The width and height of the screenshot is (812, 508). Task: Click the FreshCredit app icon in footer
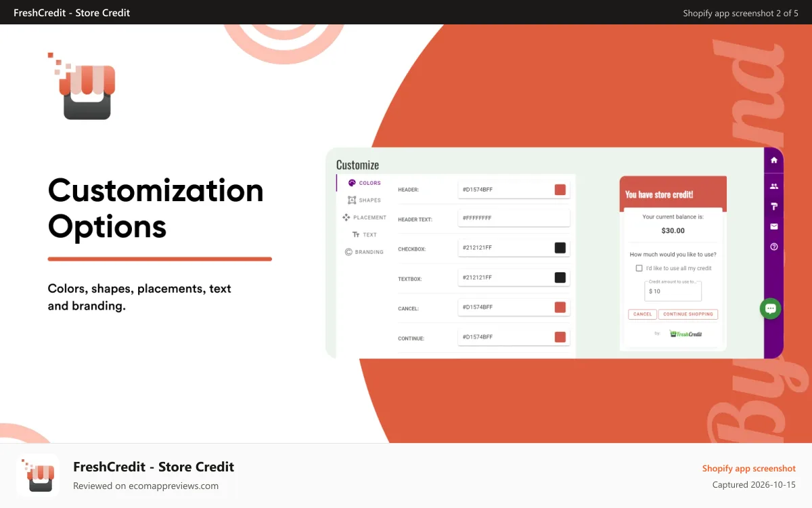(x=38, y=475)
